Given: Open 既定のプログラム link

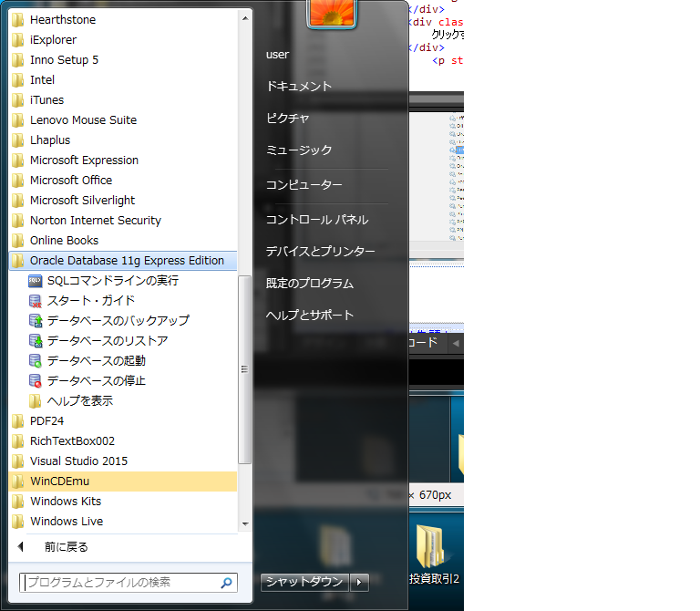Looking at the screenshot, I should [310, 284].
